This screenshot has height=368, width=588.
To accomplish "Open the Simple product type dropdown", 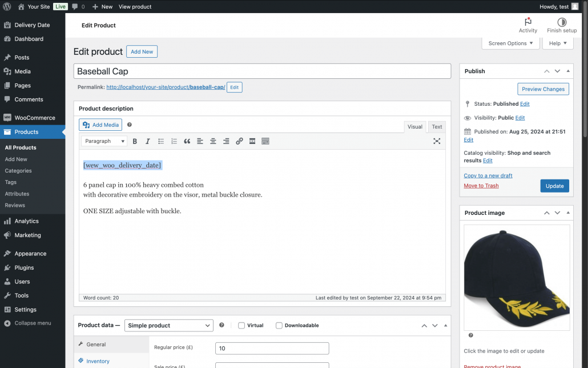I will coord(168,326).
